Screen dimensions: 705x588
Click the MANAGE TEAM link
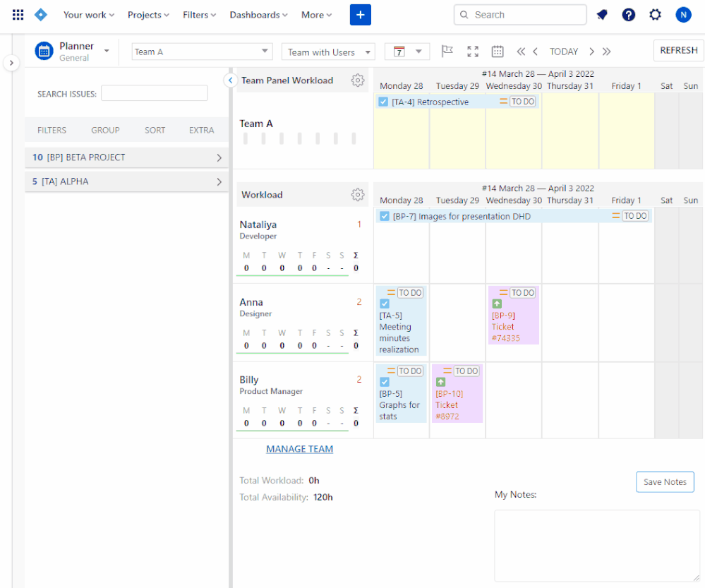point(299,449)
